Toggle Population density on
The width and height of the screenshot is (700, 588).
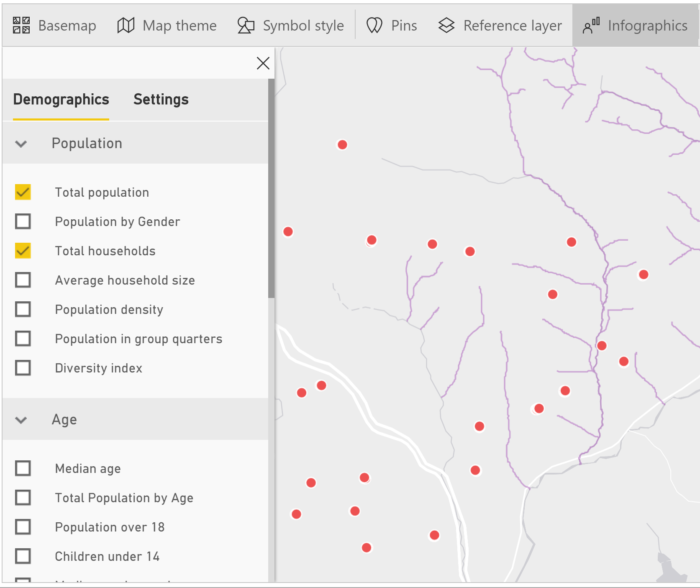(23, 309)
